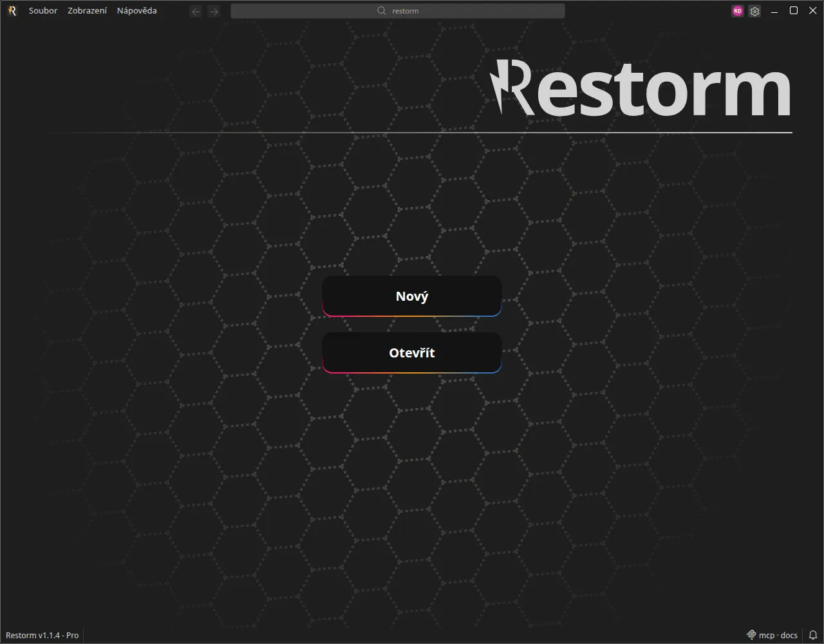The width and height of the screenshot is (824, 644).
Task: Open the RD user account avatar
Action: tap(738, 11)
